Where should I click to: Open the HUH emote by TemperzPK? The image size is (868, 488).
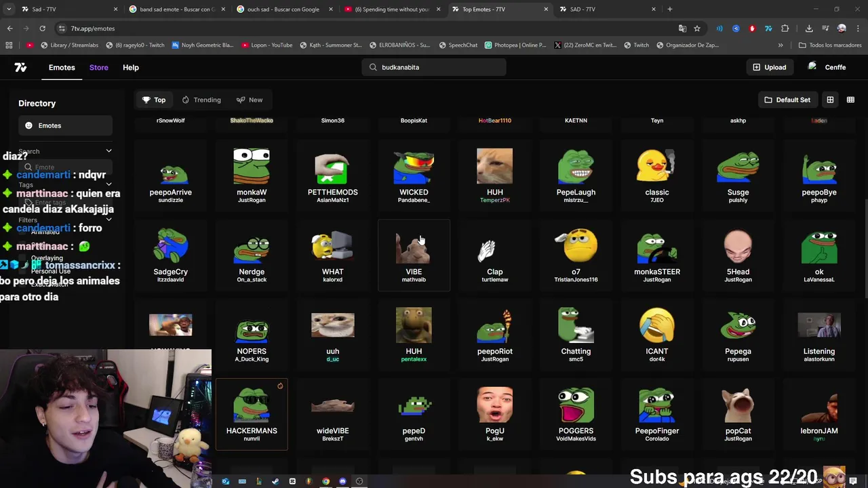coord(495,176)
